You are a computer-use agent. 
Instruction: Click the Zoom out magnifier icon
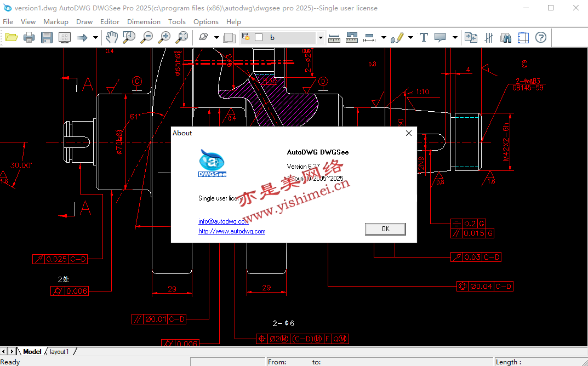[147, 37]
